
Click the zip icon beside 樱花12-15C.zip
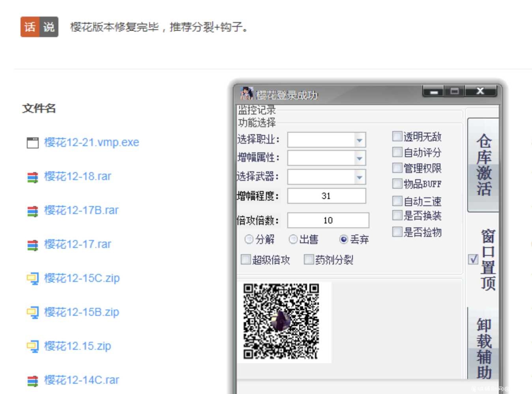[32, 279]
